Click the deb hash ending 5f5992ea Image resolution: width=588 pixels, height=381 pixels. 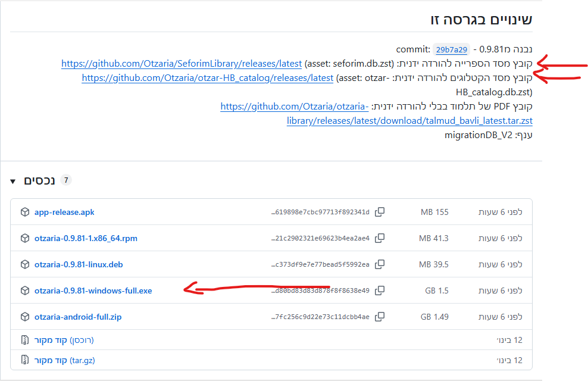tap(320, 265)
